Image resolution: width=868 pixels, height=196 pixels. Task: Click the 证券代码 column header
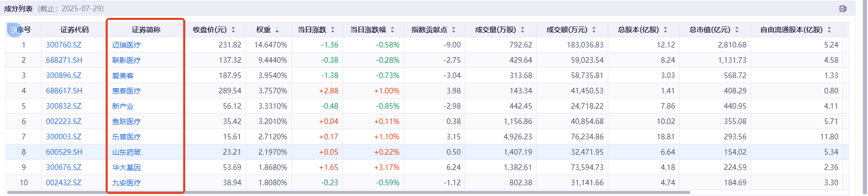tap(75, 30)
